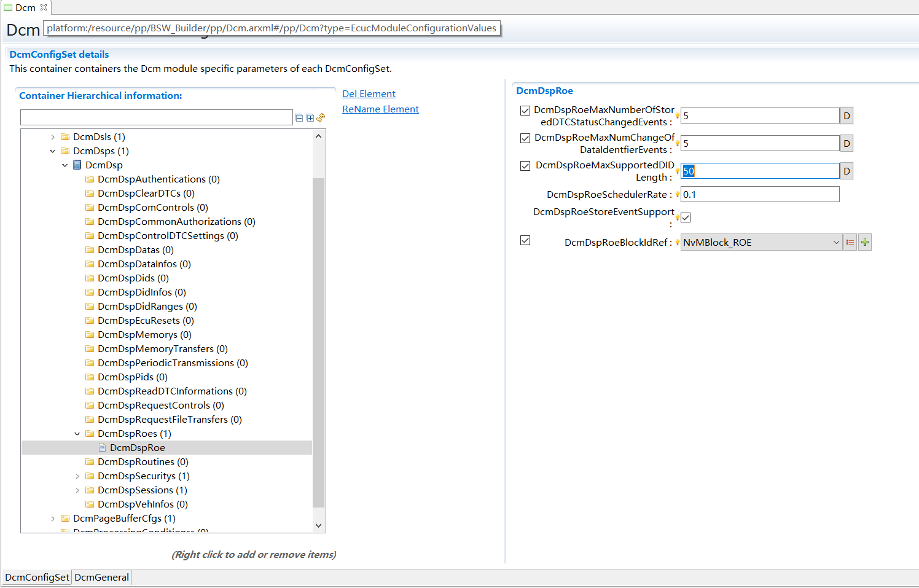The image size is (919, 588).
Task: Click the ReName Element link
Action: tap(380, 109)
